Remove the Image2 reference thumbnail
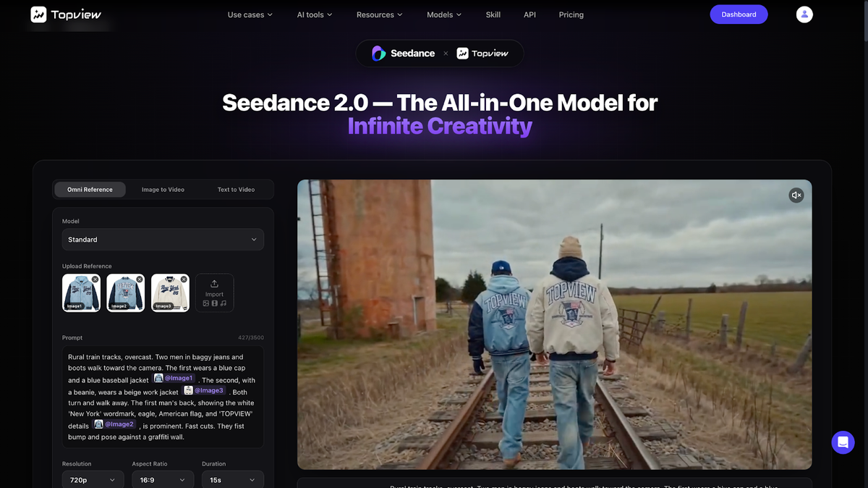 139,278
